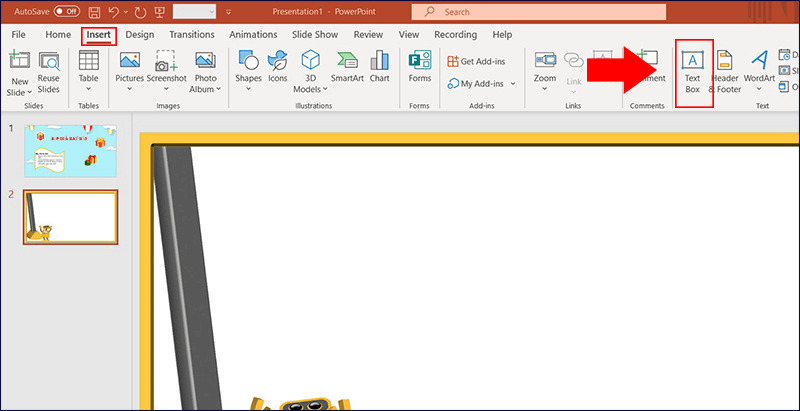Open the Undo history dropdown arrow

[x=126, y=12]
